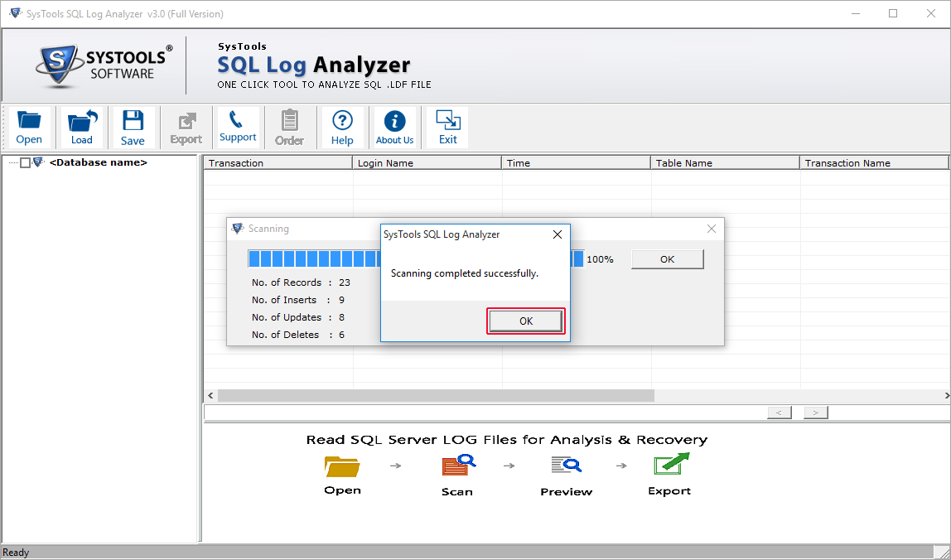Click the horizontal scrollbar left arrow

point(210,396)
